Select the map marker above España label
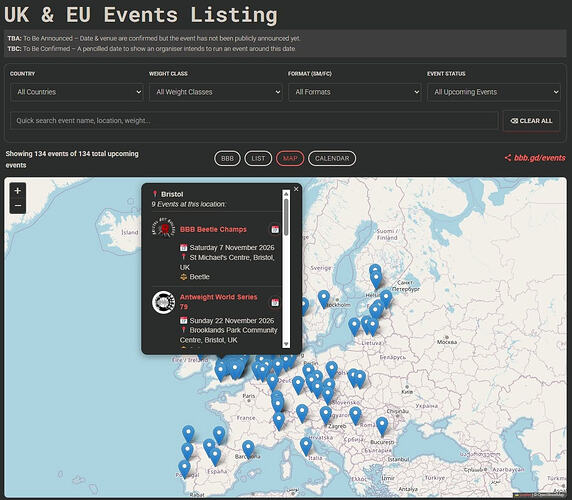572x500 pixels. [x=215, y=456]
